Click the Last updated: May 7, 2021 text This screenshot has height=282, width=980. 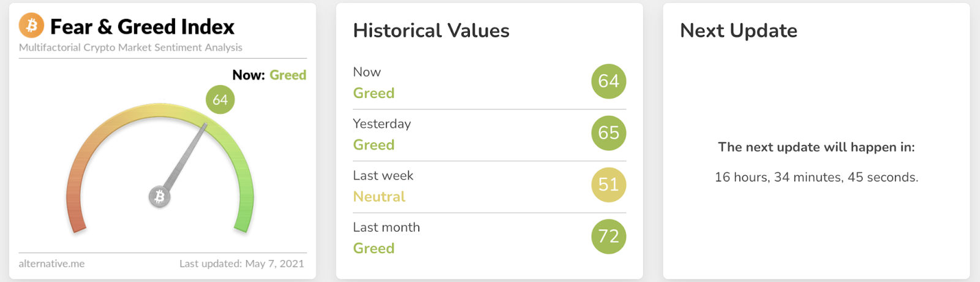[x=242, y=264]
